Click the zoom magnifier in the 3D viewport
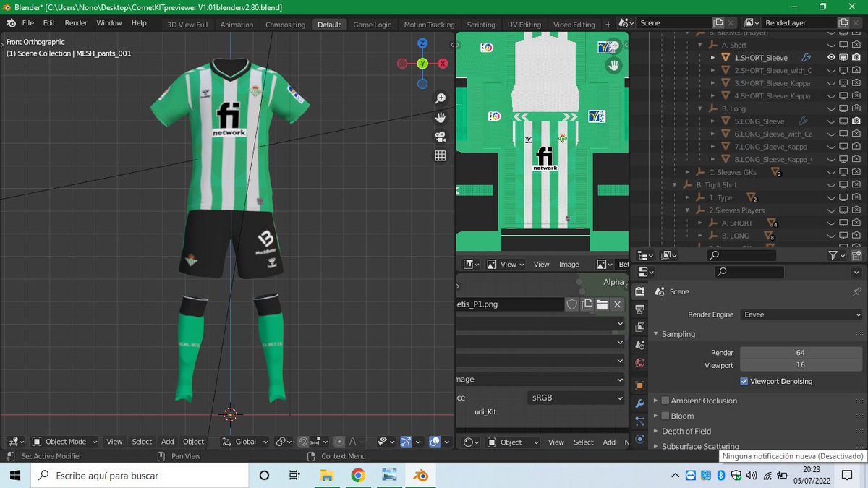This screenshot has width=868, height=488. pos(441,98)
